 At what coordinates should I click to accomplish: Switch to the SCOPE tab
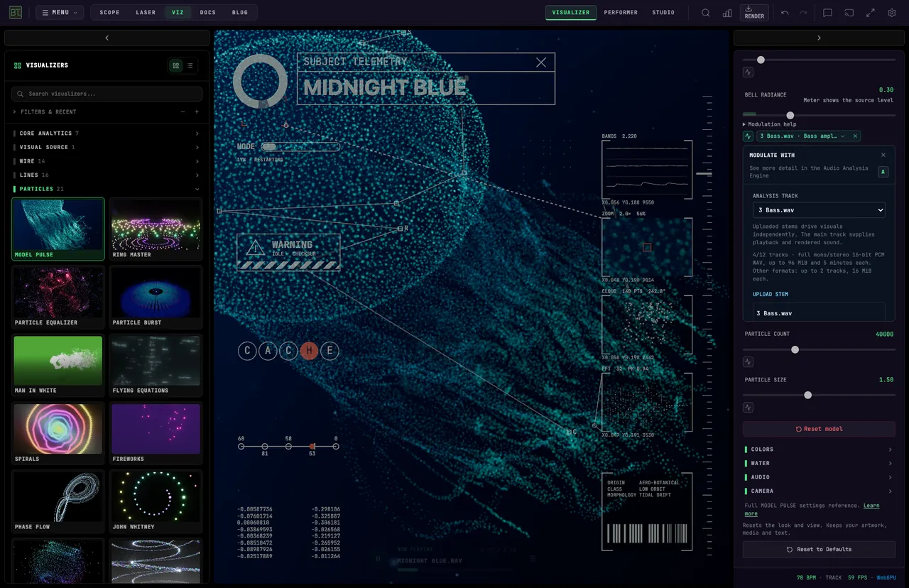pos(109,13)
